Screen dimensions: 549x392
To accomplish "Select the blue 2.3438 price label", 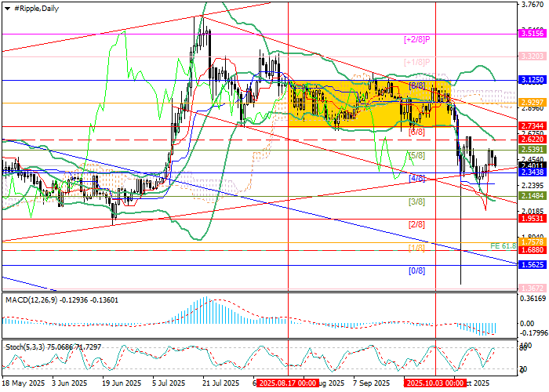I will [533, 172].
